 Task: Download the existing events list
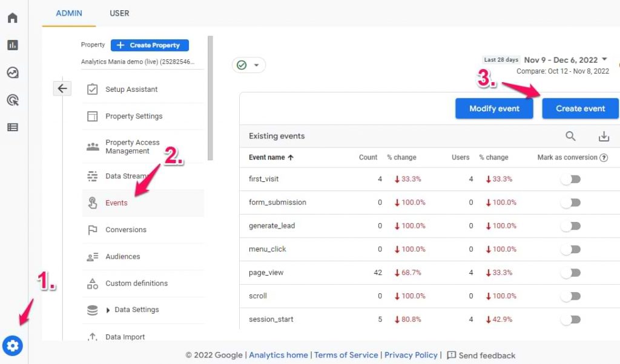(x=604, y=136)
